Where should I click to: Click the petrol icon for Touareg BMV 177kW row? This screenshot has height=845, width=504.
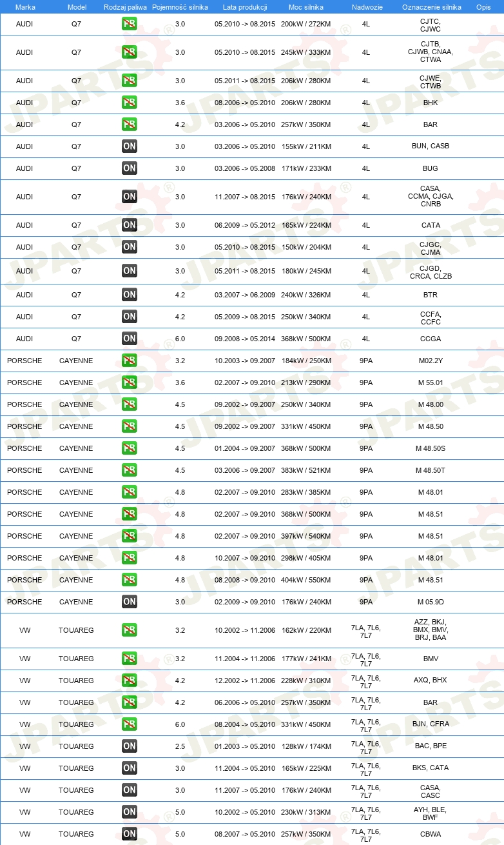130,659
